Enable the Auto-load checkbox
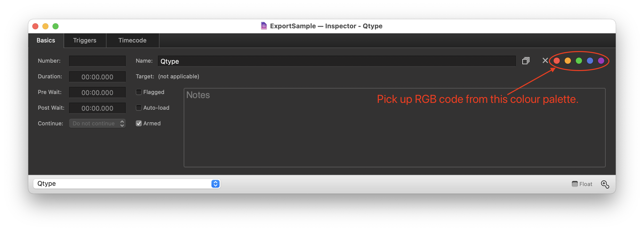 139,108
